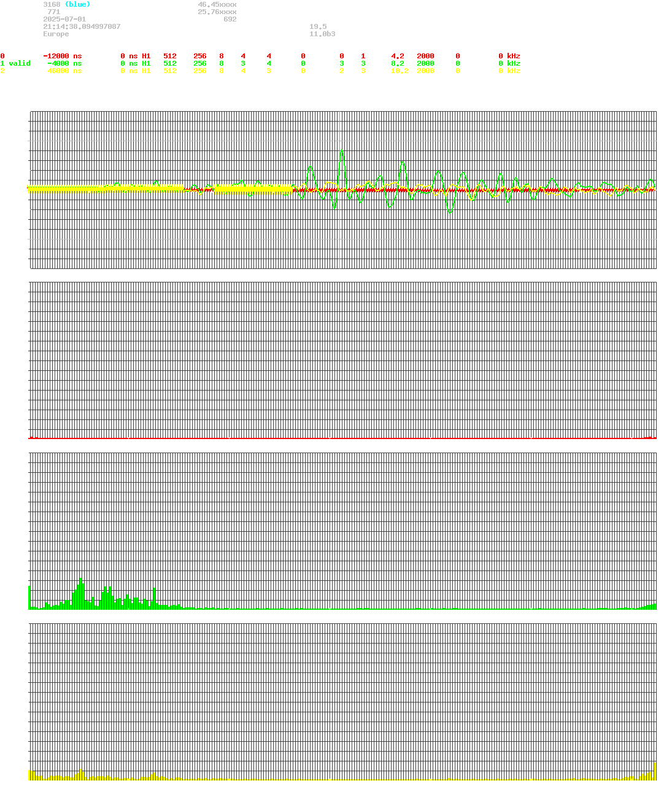Image resolution: width=672 pixels, height=794 pixels.
Task: Select the yellow value "10.2"
Action: 400,71
